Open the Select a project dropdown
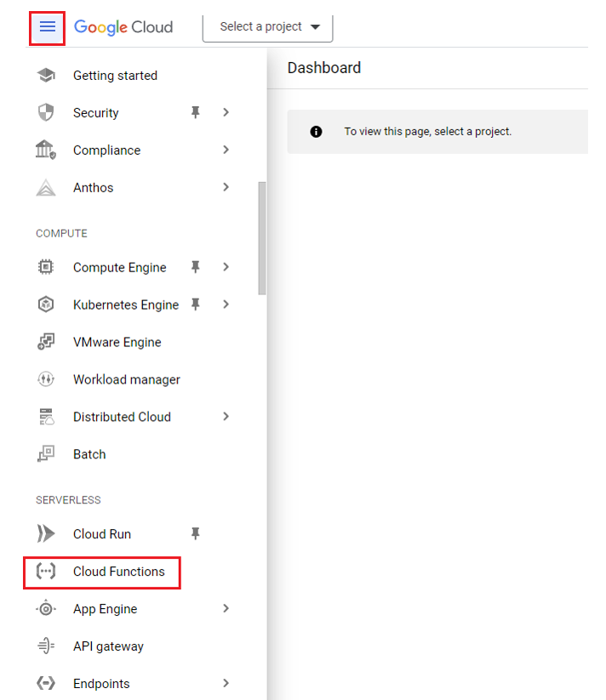Image resolution: width=606 pixels, height=700 pixels. pos(268,28)
